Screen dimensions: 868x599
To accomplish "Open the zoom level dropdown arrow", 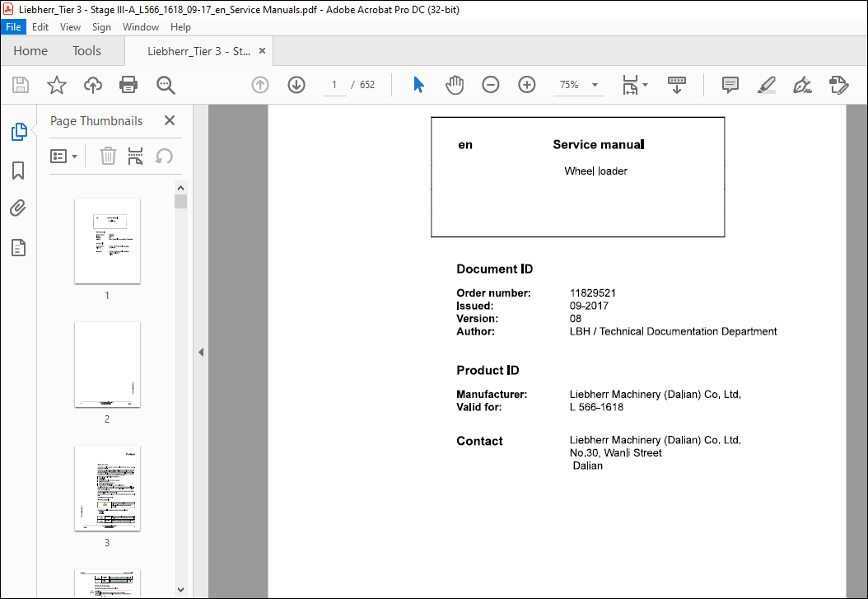I will pos(595,85).
